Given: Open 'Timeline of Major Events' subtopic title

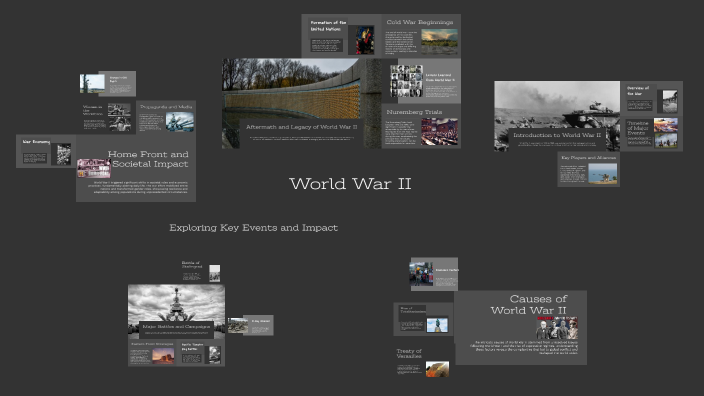Looking at the screenshot, I should pos(638,128).
